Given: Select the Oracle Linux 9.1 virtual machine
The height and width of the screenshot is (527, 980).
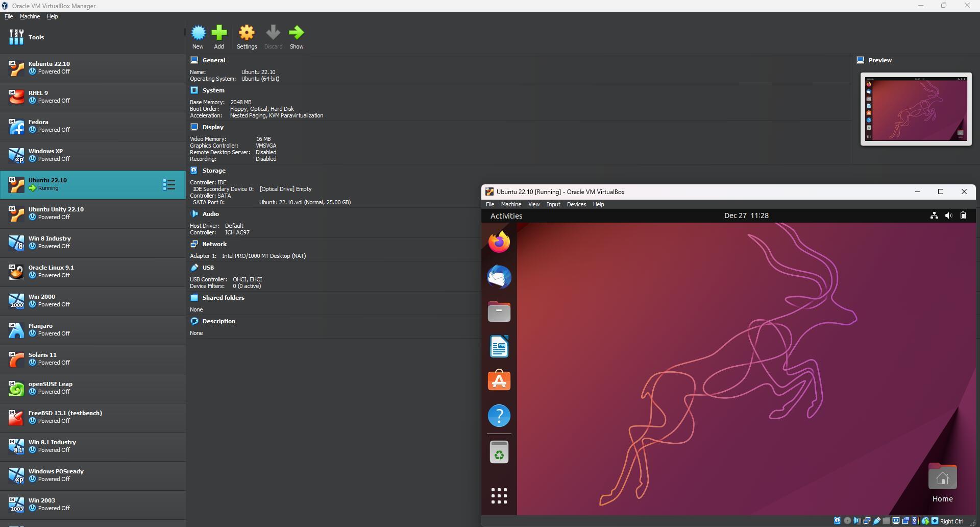Looking at the screenshot, I should click(x=92, y=272).
